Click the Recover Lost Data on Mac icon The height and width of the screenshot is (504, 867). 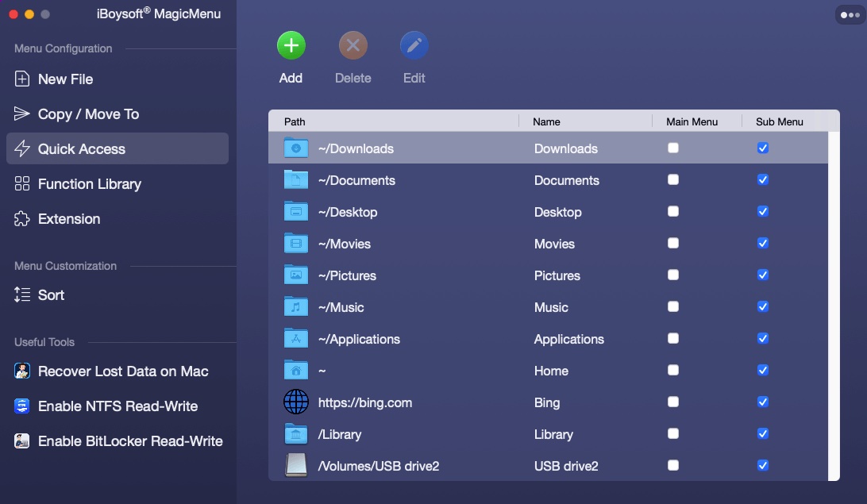[x=22, y=371]
